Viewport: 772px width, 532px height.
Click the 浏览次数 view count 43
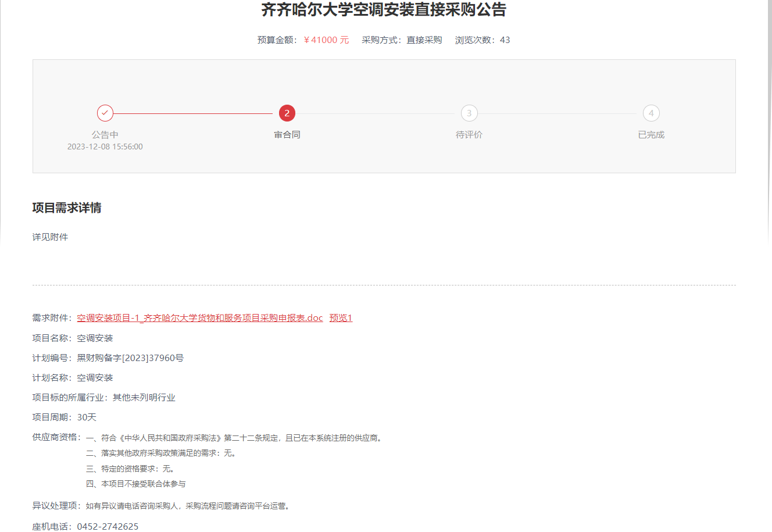point(505,40)
